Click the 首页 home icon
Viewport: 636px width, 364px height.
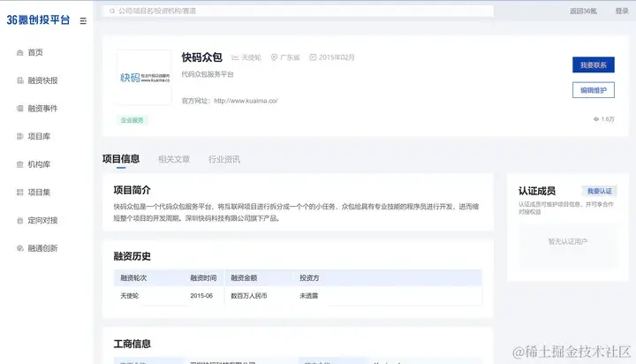[x=19, y=52]
